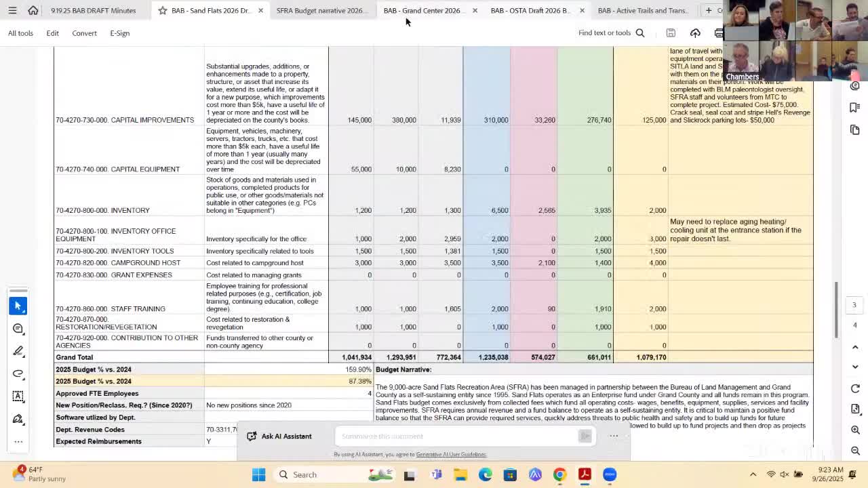Viewport: 868px width, 488px height.
Task: Upload the file to cloud storage
Action: pos(695,33)
